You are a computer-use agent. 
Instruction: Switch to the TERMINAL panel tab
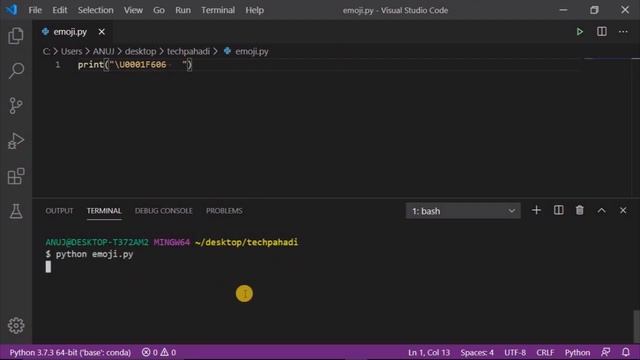pyautogui.click(x=104, y=211)
